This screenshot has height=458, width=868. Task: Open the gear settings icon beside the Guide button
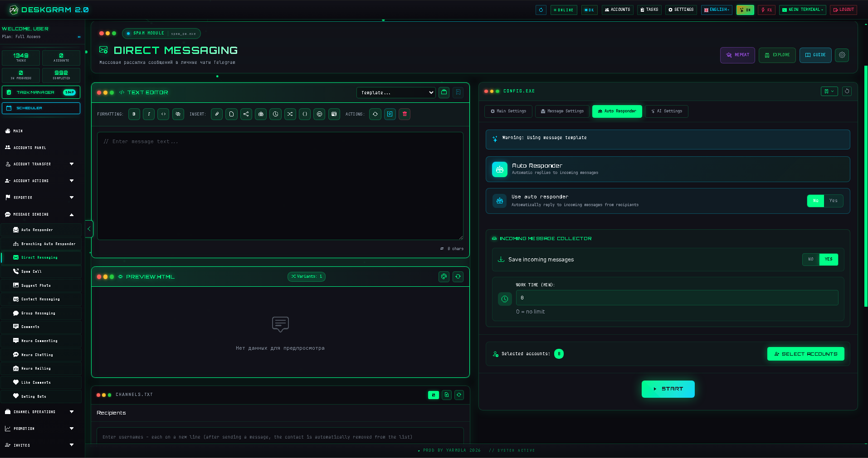[x=842, y=55]
